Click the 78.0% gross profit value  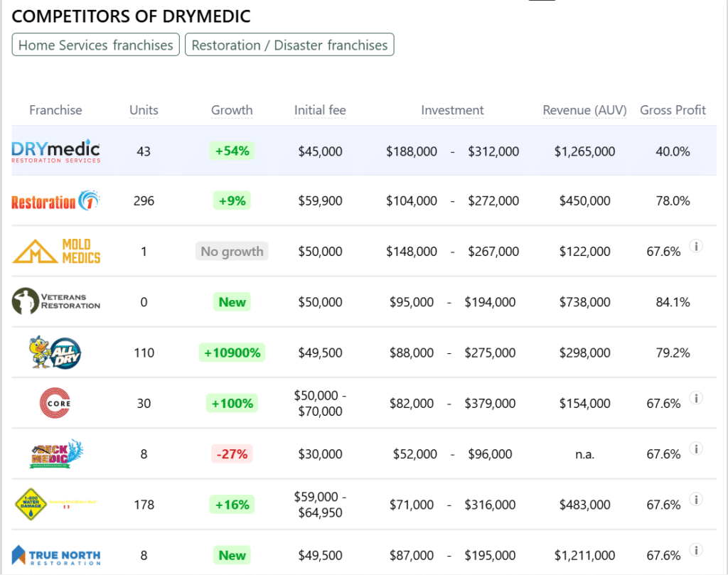pos(673,201)
